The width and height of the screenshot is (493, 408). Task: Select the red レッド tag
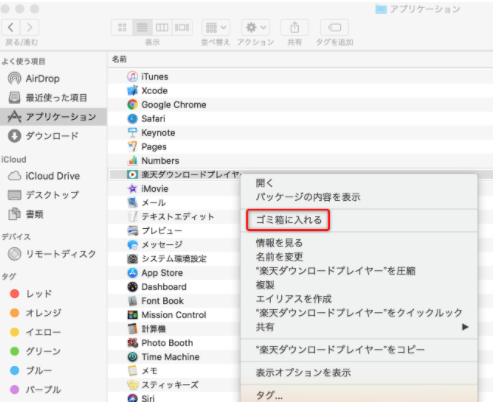[x=31, y=294]
